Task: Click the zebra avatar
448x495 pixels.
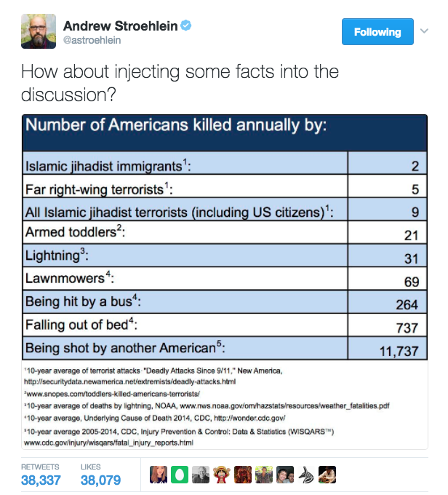Action: 307,474
